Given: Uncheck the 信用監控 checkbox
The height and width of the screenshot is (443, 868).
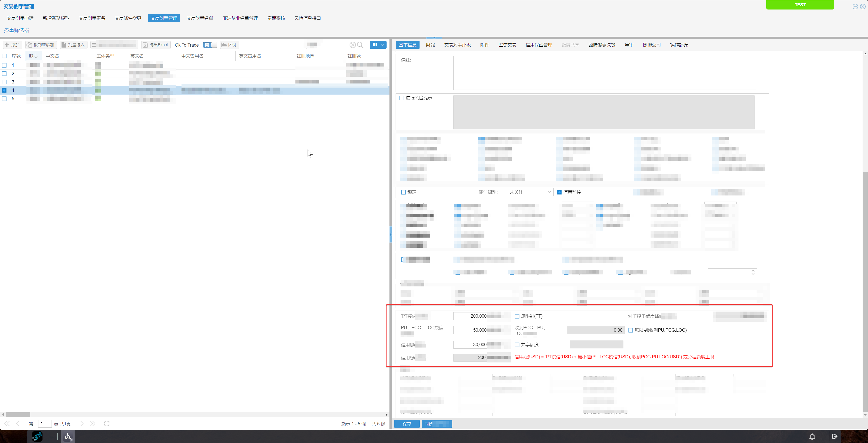Looking at the screenshot, I should (x=559, y=192).
